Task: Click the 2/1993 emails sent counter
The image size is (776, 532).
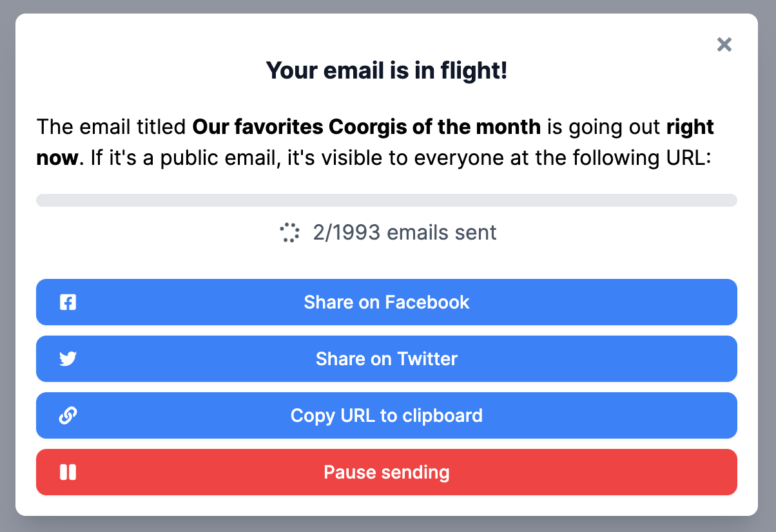Action: pos(405,233)
